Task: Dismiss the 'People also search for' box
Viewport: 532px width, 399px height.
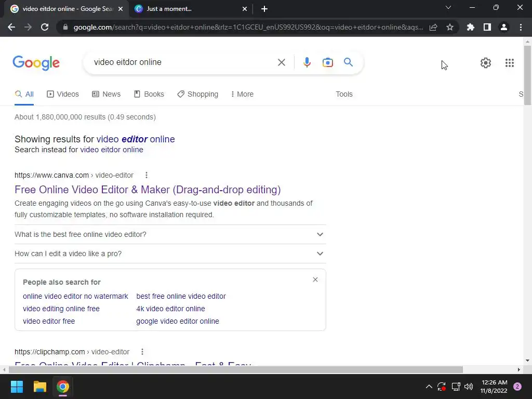Action: coord(315,280)
